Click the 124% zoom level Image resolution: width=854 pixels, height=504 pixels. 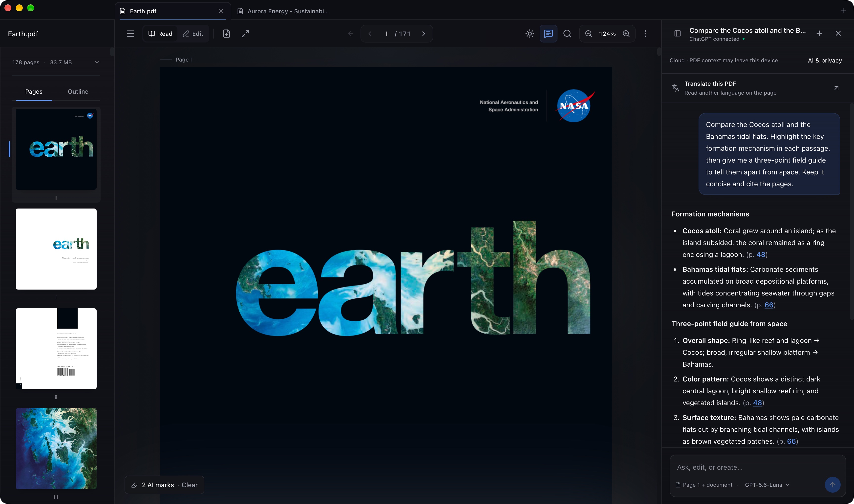(607, 34)
